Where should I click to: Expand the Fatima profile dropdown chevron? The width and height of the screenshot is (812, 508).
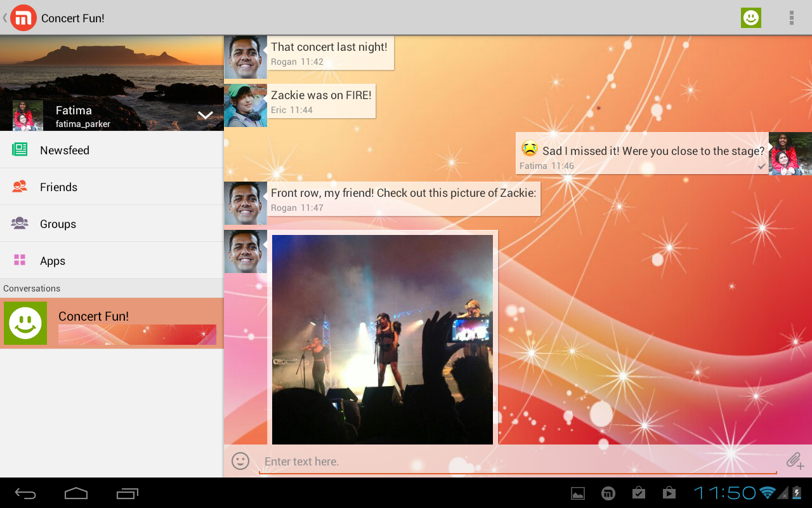pos(205,115)
